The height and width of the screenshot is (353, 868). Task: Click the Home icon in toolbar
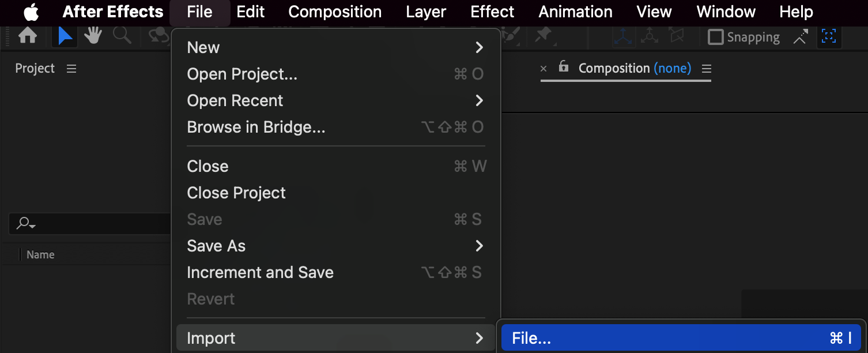pyautogui.click(x=28, y=36)
